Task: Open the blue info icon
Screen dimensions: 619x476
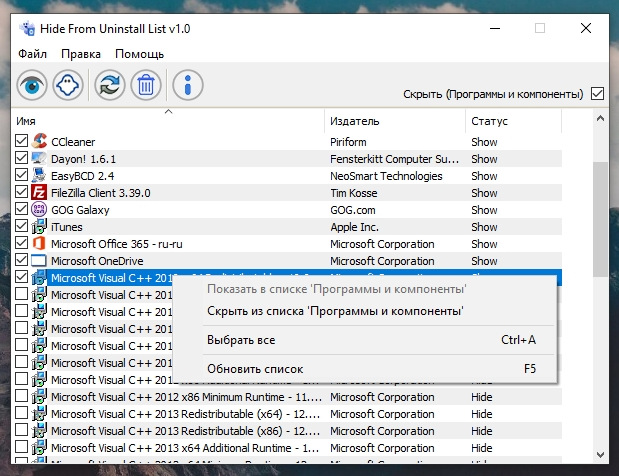Action: point(188,85)
